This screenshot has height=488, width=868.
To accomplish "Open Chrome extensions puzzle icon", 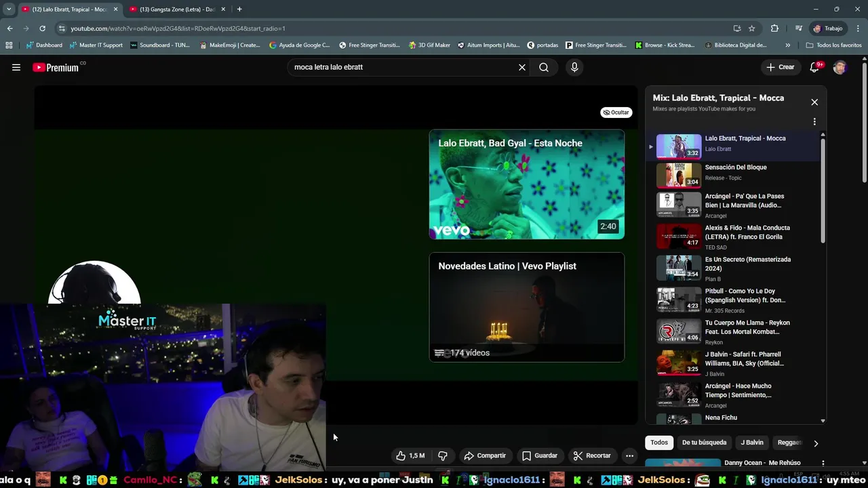I will point(774,28).
